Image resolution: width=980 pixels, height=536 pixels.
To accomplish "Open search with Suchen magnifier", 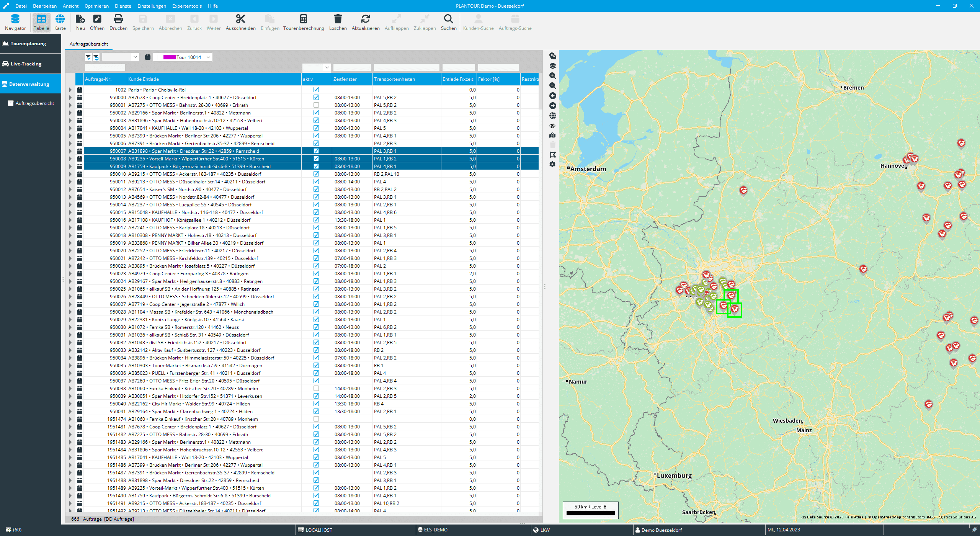I will pyautogui.click(x=449, y=22).
